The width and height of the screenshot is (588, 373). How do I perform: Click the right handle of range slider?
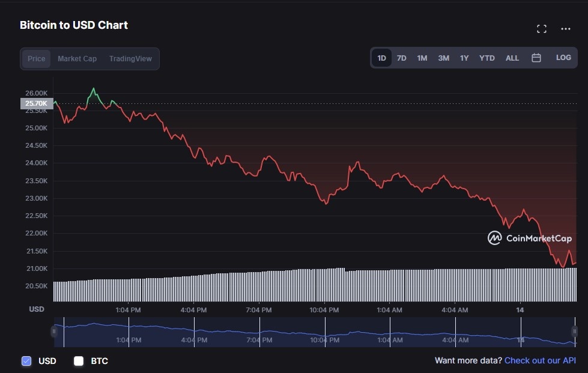(x=574, y=332)
